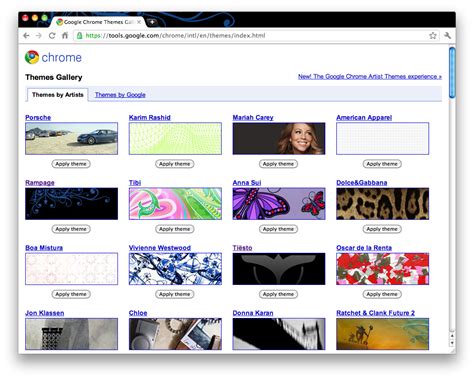Open the home page icon
The image size is (474, 379).
coord(65,35)
